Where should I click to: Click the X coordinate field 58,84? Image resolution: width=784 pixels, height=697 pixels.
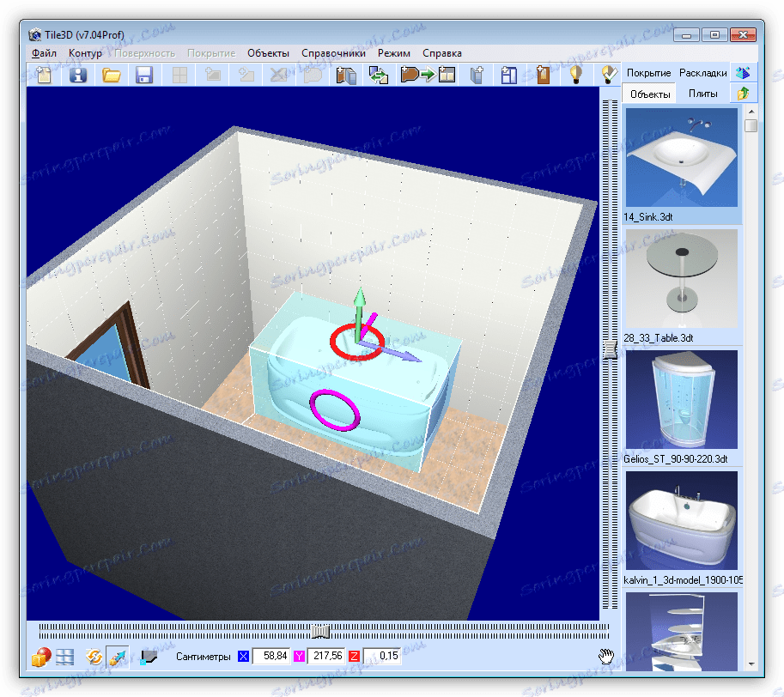click(271, 656)
